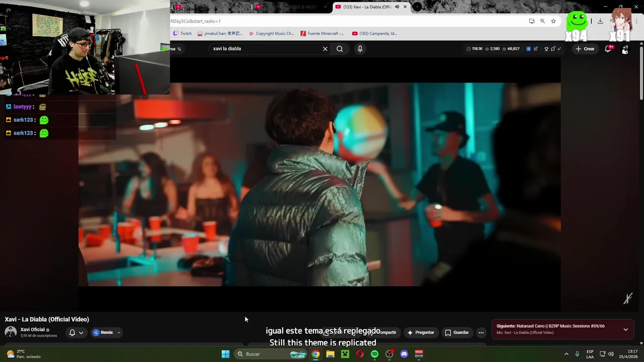This screenshot has width=644, height=362.
Task: Click the 118.1K stat in YouTube header
Action: coord(474,49)
